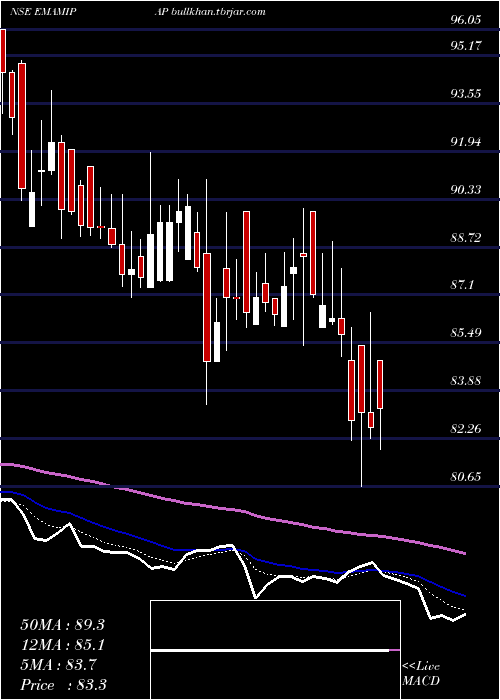
Task: Click the 93.55 price axis label
Action: pos(466,94)
